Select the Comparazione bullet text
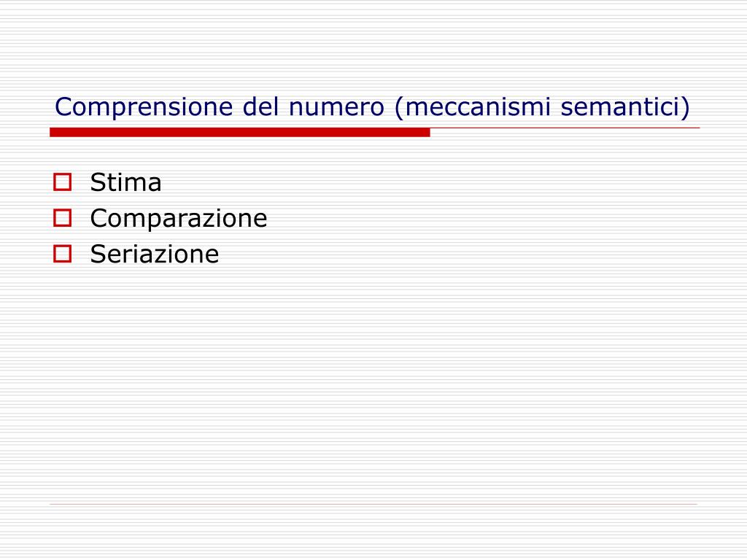This screenshot has width=747, height=560. tap(179, 219)
